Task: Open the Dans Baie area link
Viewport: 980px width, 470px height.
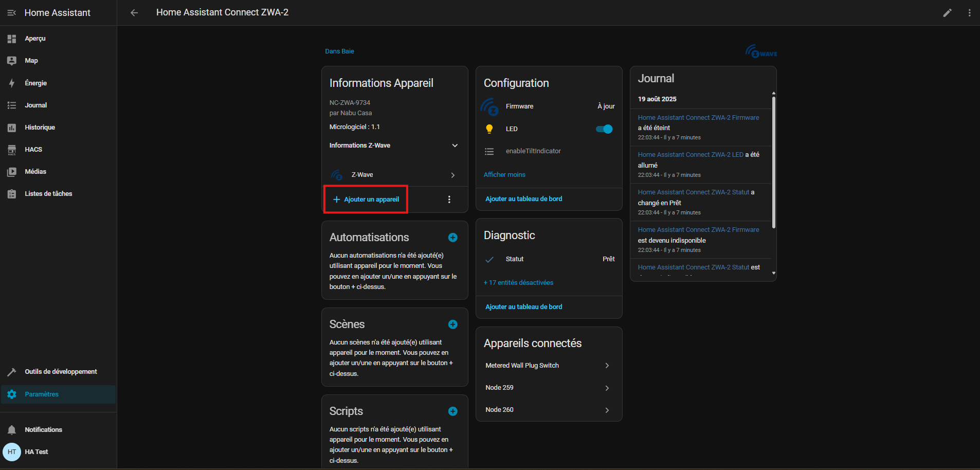Action: coord(339,51)
